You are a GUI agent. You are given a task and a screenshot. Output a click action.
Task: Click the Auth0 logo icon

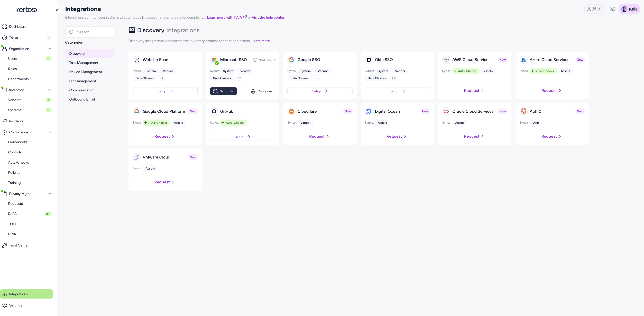[x=523, y=111]
